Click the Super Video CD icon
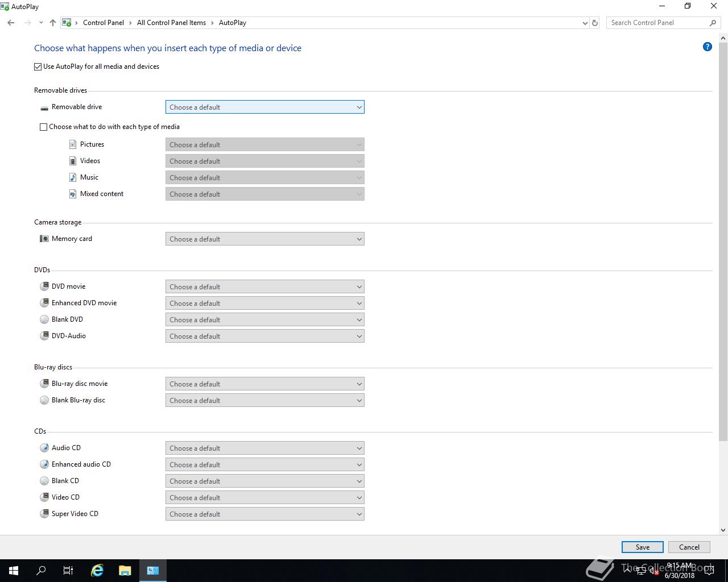This screenshot has width=728, height=582. tap(44, 514)
